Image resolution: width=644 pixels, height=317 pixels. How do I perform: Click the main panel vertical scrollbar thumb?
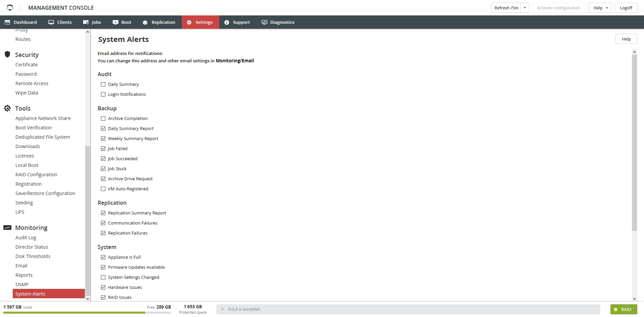634,142
